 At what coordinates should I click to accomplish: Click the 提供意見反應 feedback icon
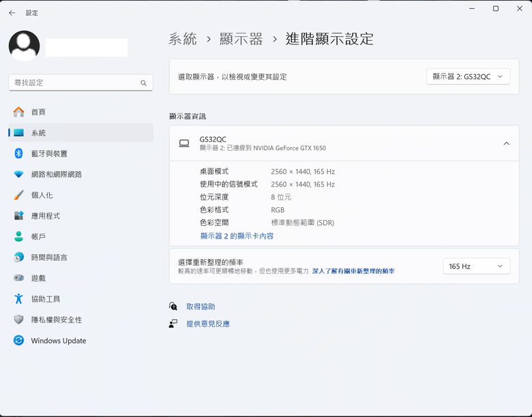click(x=173, y=324)
